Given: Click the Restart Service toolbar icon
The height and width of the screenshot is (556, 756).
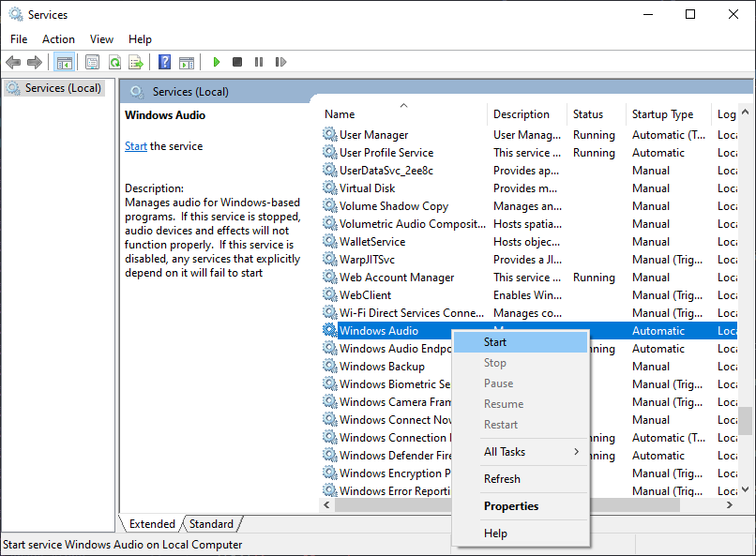Looking at the screenshot, I should (x=280, y=63).
